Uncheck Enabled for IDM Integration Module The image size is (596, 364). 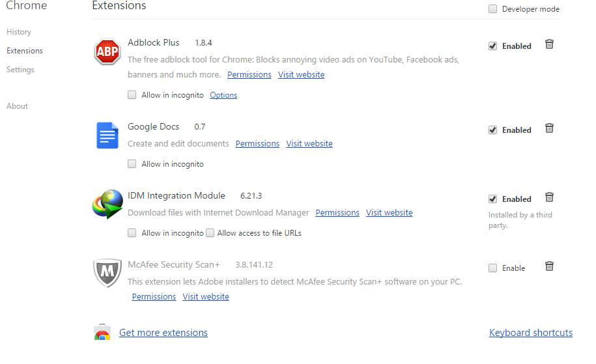click(x=492, y=199)
